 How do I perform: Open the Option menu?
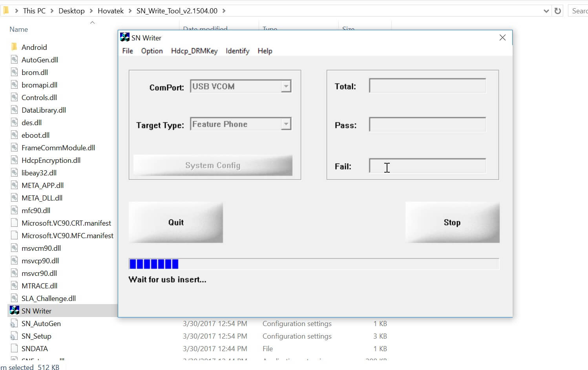pyautogui.click(x=152, y=51)
